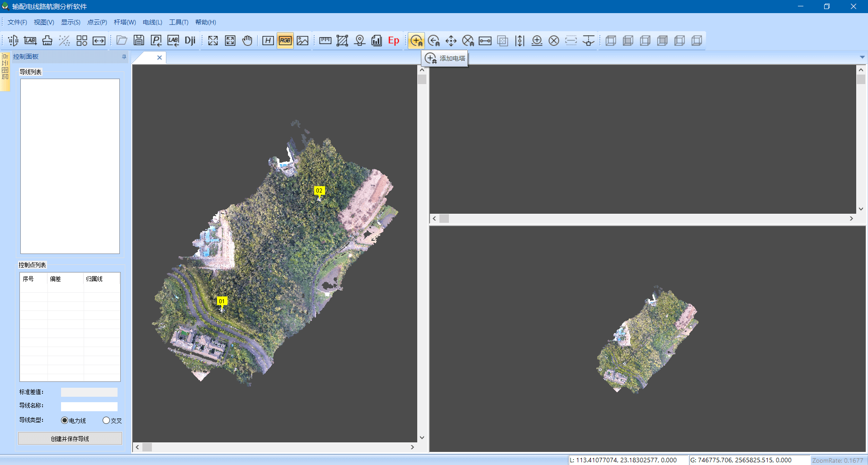The height and width of the screenshot is (465, 868).
Task: Expand the tab list dropdown arrow
Action: [x=862, y=57]
